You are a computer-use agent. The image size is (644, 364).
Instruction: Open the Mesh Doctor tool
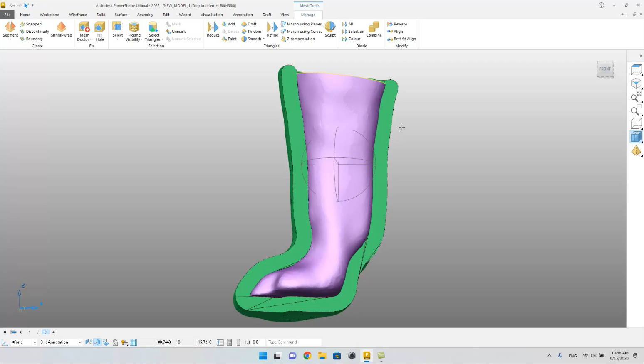[x=84, y=31]
